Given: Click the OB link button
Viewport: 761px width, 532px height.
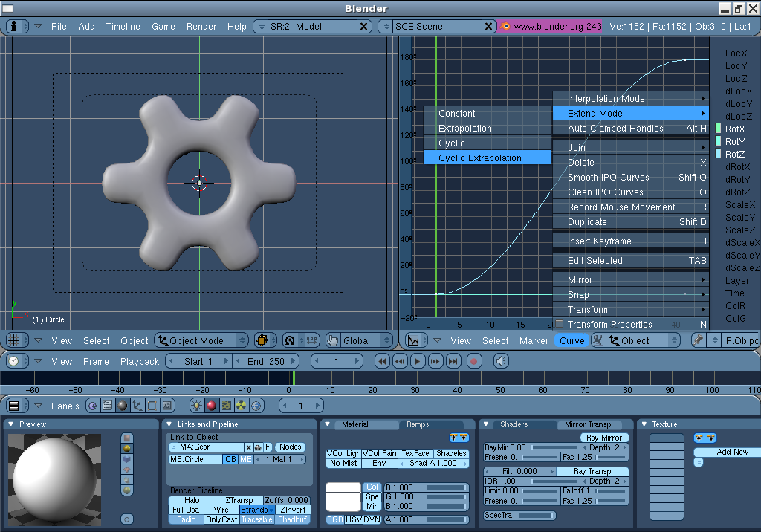Looking at the screenshot, I should (x=230, y=459).
